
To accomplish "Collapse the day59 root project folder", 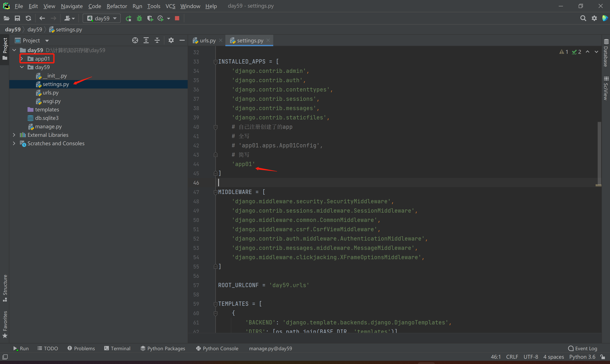I will point(14,50).
